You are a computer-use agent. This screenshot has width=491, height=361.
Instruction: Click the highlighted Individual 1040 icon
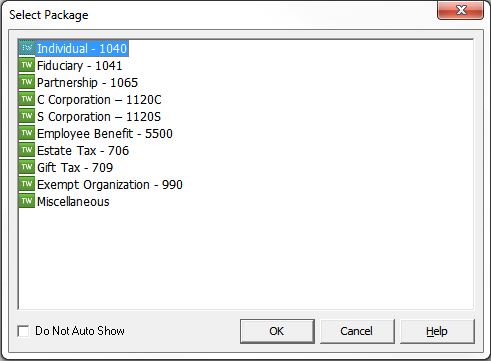[27, 48]
